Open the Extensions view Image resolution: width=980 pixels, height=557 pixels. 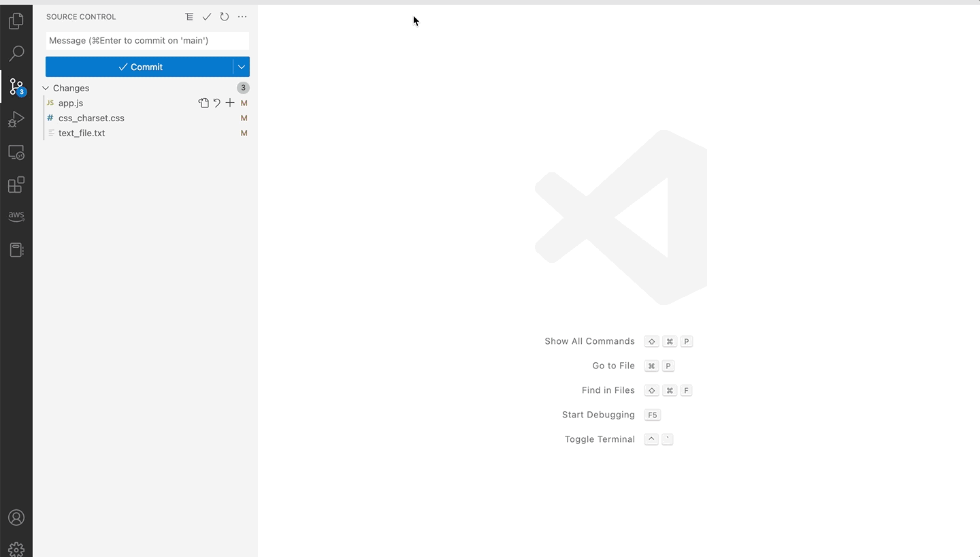pos(16,185)
